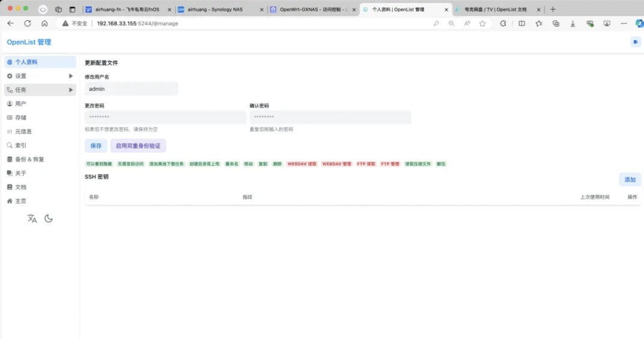
Task: Click the language translation icon in sidebar
Action: [32, 219]
